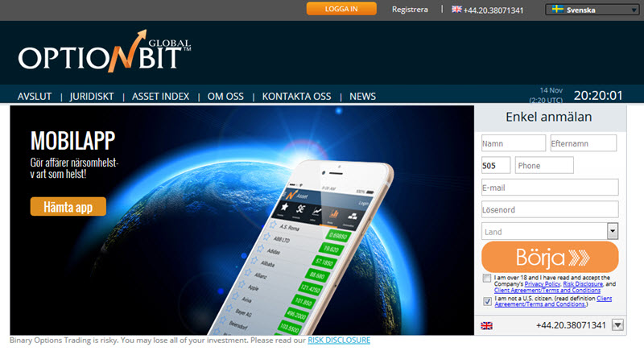Click the UK flag below the signup form
Viewport: 644px width, 351px height.
pyautogui.click(x=487, y=325)
